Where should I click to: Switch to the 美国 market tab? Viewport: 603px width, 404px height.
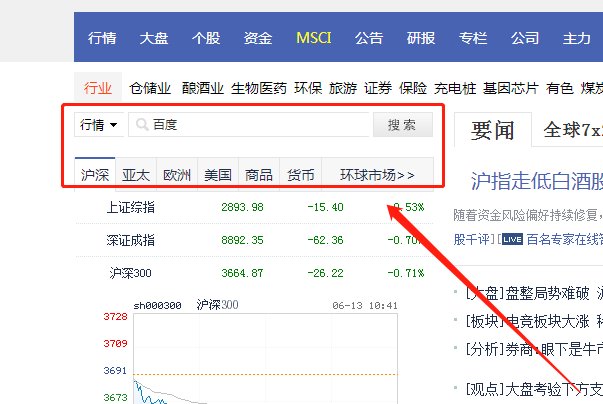218,175
